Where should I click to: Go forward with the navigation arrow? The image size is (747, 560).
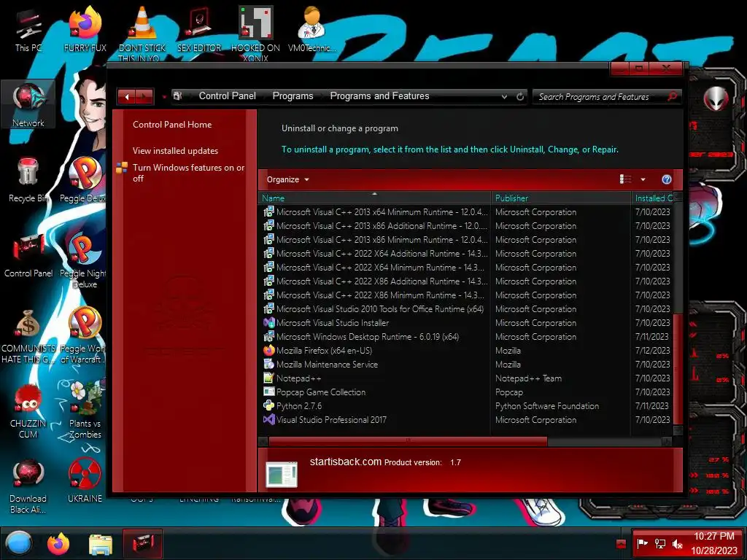144,97
